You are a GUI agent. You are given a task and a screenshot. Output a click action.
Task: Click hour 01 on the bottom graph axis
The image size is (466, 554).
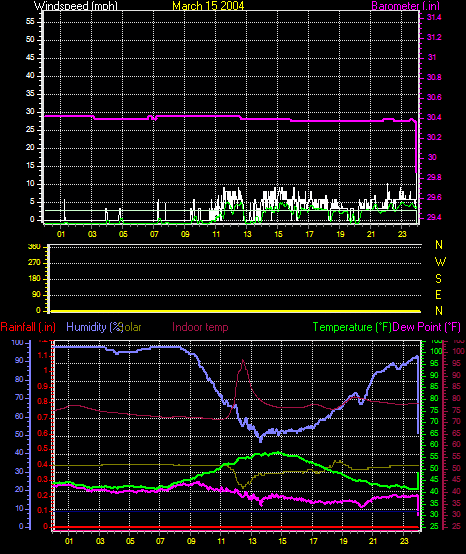point(69,541)
